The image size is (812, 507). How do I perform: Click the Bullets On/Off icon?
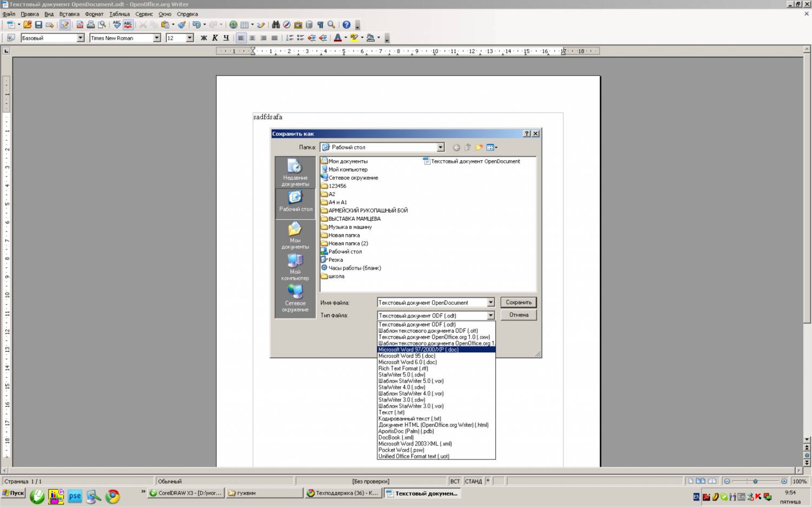tap(300, 38)
